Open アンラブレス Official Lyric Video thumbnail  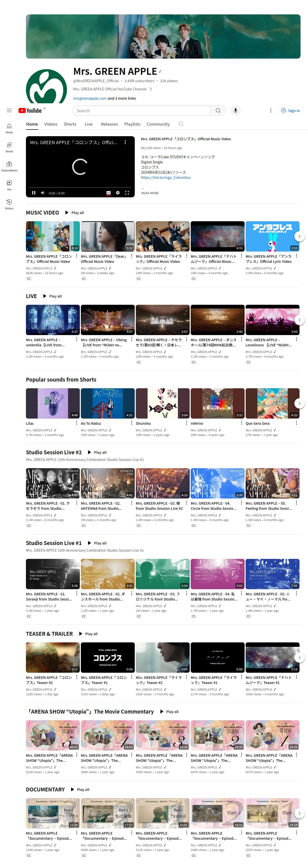tap(272, 236)
